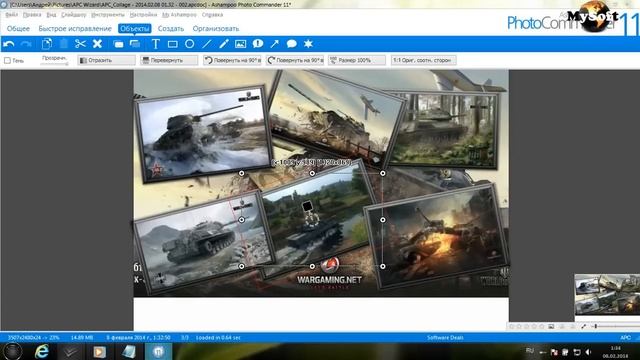This screenshot has width=640, height=360.
Task: Click 1:1 Ориг. соотн. сторон button
Action: pos(423,60)
